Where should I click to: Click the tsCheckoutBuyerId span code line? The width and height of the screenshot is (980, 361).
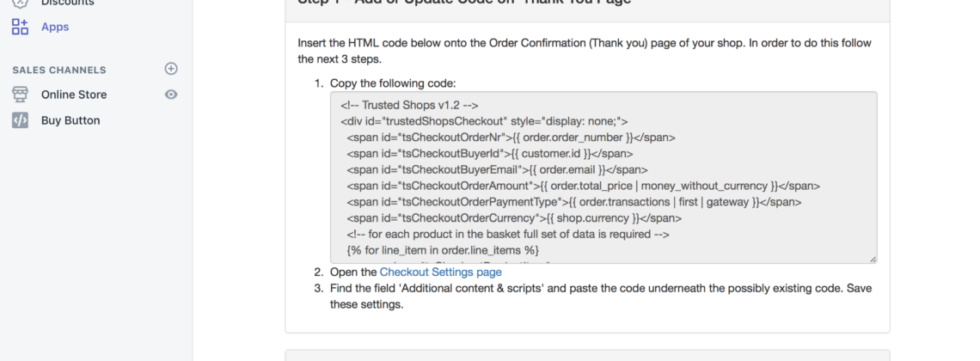point(490,154)
